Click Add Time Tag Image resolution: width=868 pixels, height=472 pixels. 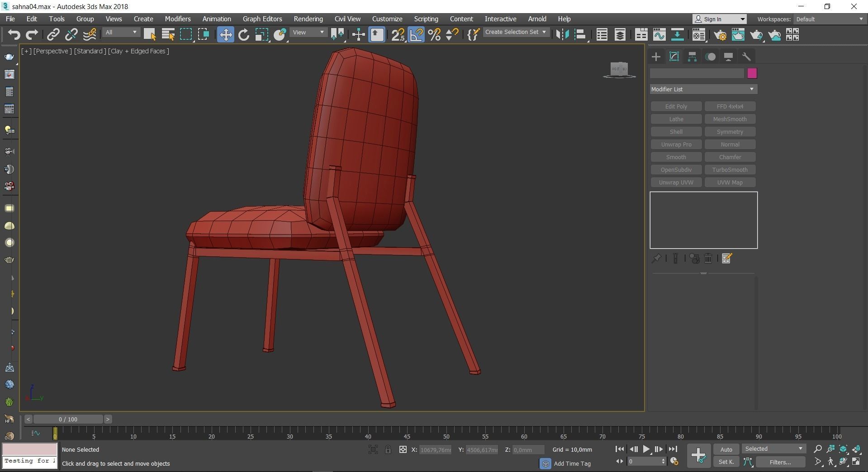click(x=572, y=463)
